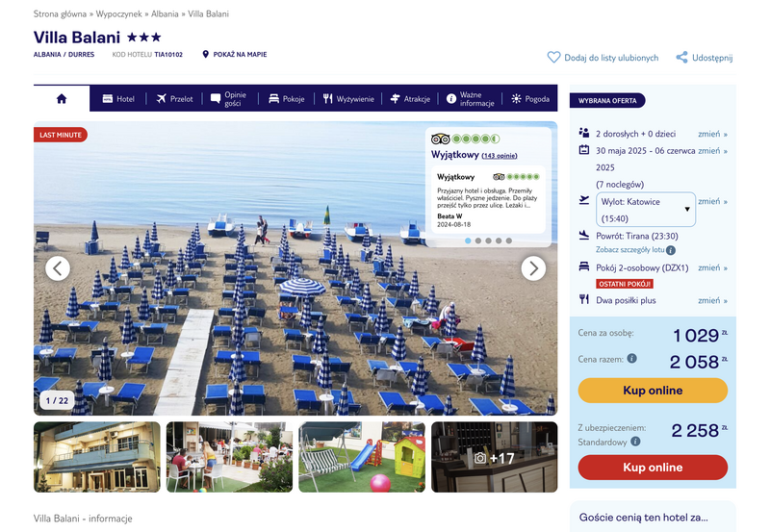770x532 pixels.
Task: Click the home icon tab
Action: click(x=62, y=99)
